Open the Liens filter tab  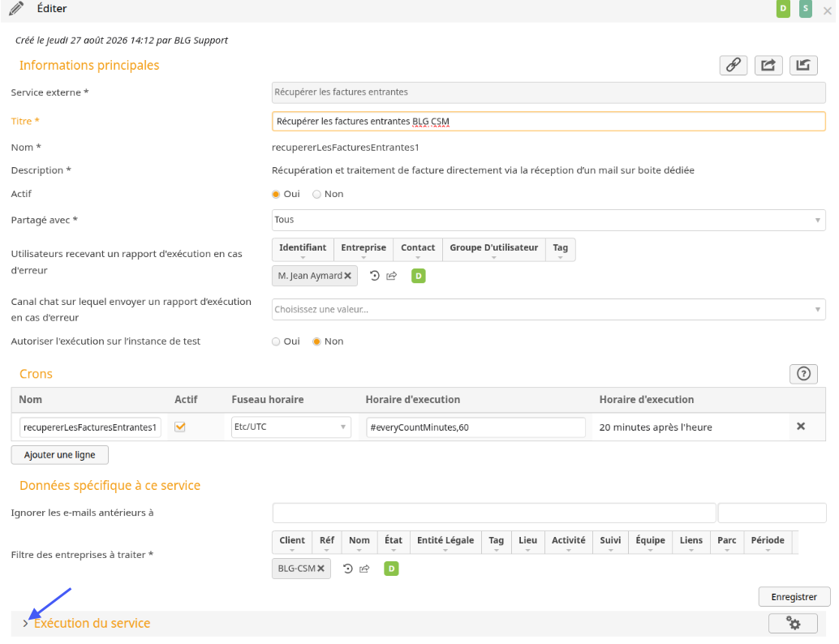pos(691,542)
